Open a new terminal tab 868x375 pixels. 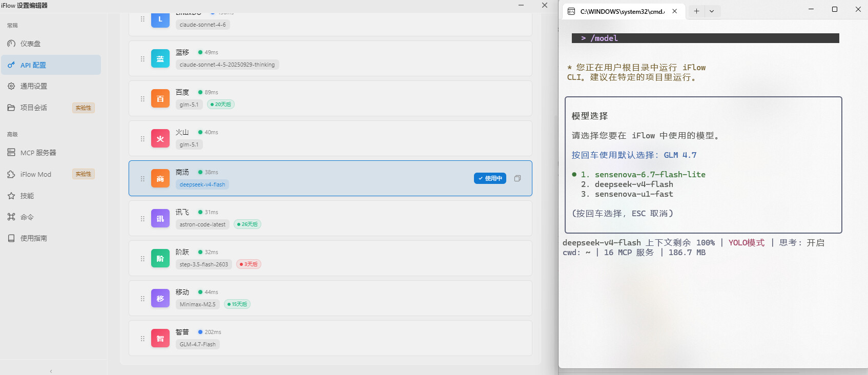(696, 11)
